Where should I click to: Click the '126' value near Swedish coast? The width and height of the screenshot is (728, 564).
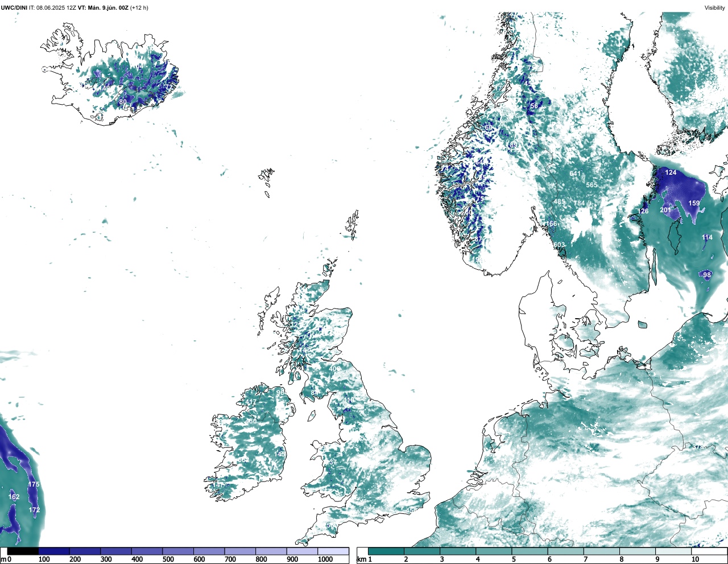coord(643,211)
